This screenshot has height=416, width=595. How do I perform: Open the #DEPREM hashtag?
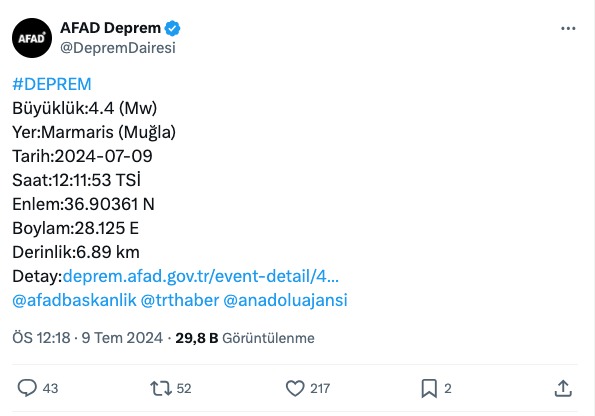(x=52, y=84)
